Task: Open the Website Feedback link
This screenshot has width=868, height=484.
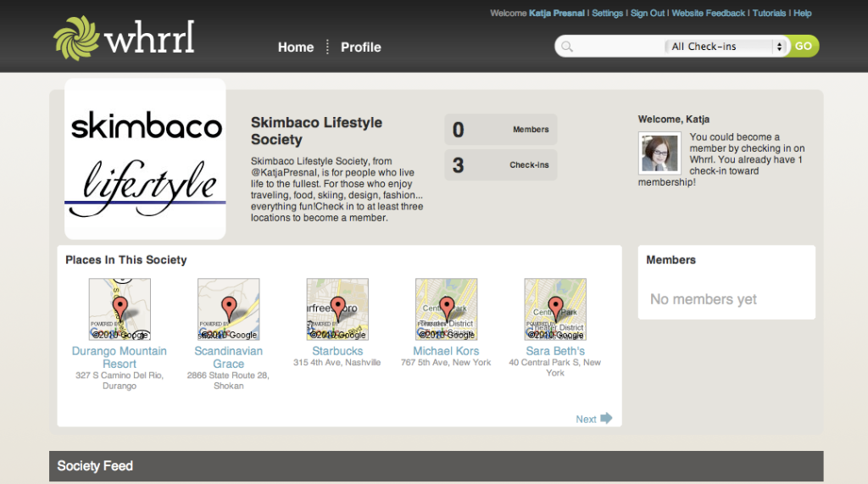Action: [708, 13]
